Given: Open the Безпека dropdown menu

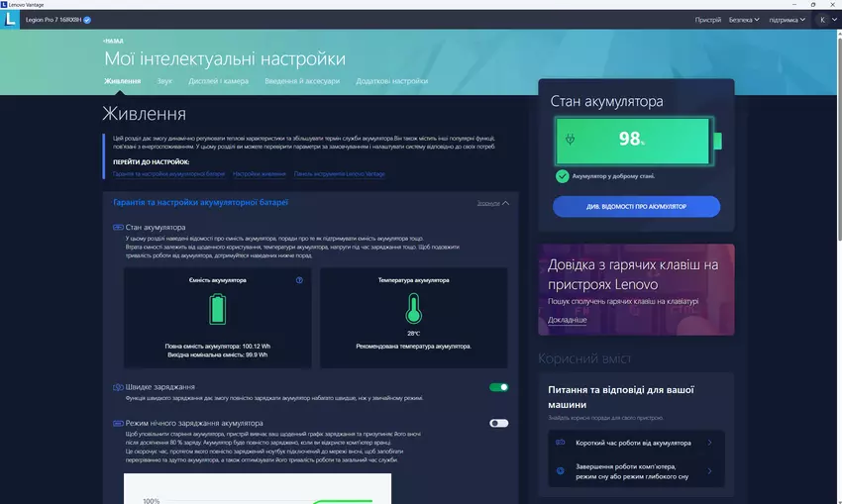Looking at the screenshot, I should click(x=744, y=19).
